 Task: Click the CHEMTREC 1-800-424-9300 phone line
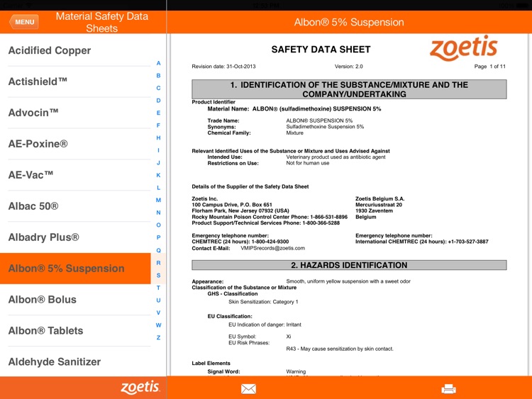click(240, 242)
